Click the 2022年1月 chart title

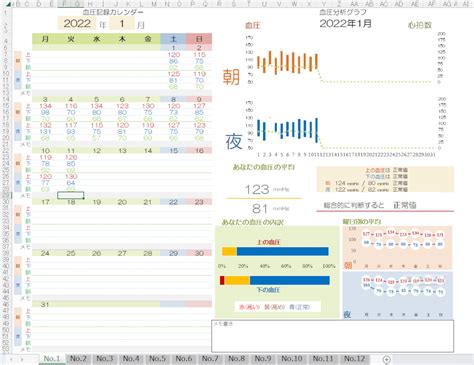346,23
